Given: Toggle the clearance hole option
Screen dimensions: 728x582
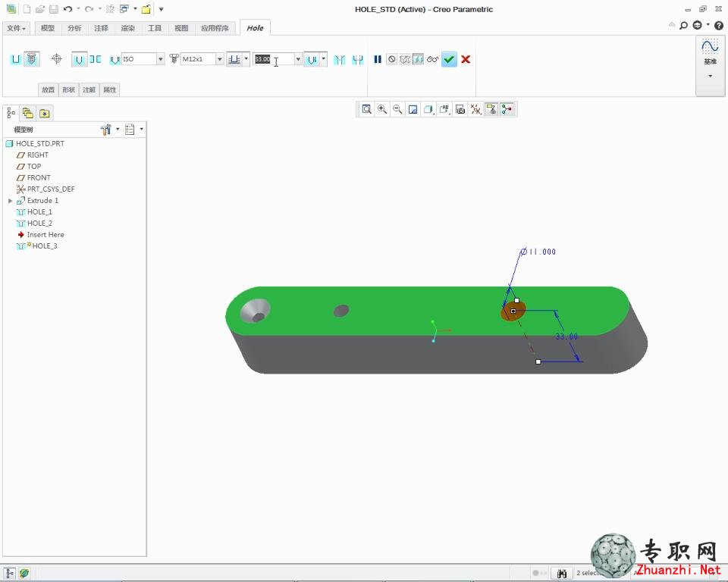Looking at the screenshot, I should coord(96,59).
